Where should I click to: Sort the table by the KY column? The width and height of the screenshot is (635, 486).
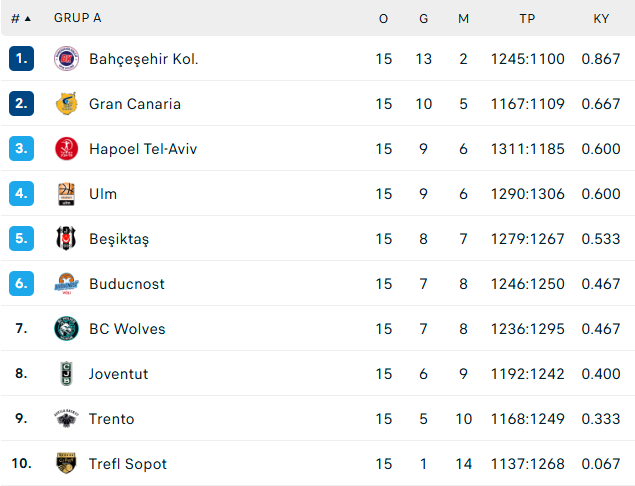(601, 19)
